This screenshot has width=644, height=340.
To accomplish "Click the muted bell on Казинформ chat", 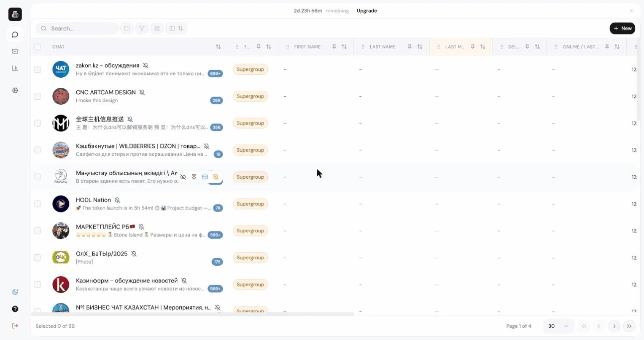I will (184, 281).
